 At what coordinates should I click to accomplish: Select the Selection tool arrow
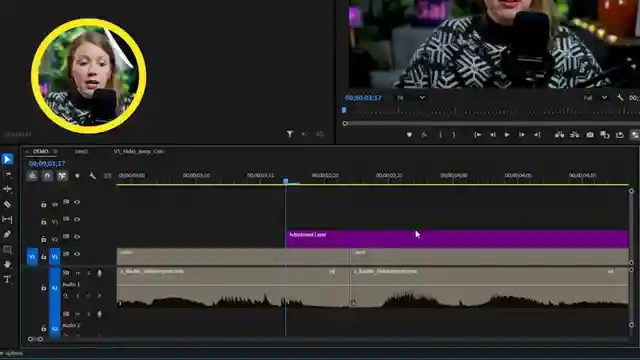[x=7, y=159]
